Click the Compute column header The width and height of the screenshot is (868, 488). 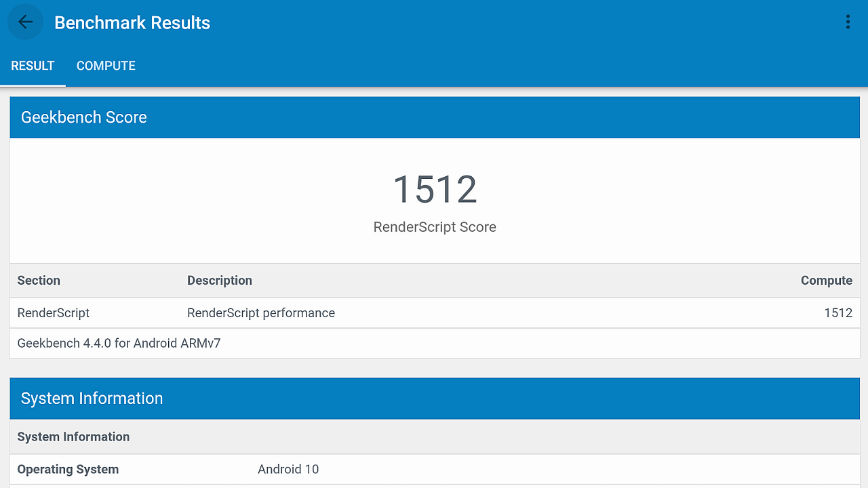(827, 281)
